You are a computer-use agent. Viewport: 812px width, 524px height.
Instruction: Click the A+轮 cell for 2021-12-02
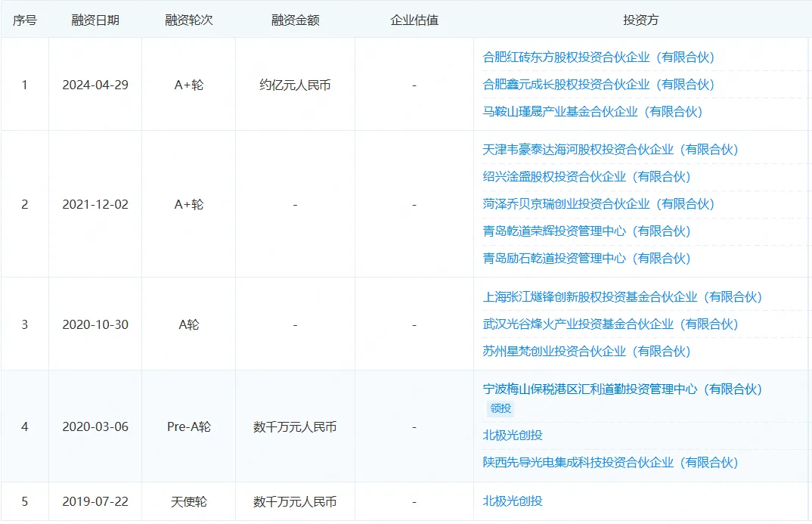(x=189, y=204)
